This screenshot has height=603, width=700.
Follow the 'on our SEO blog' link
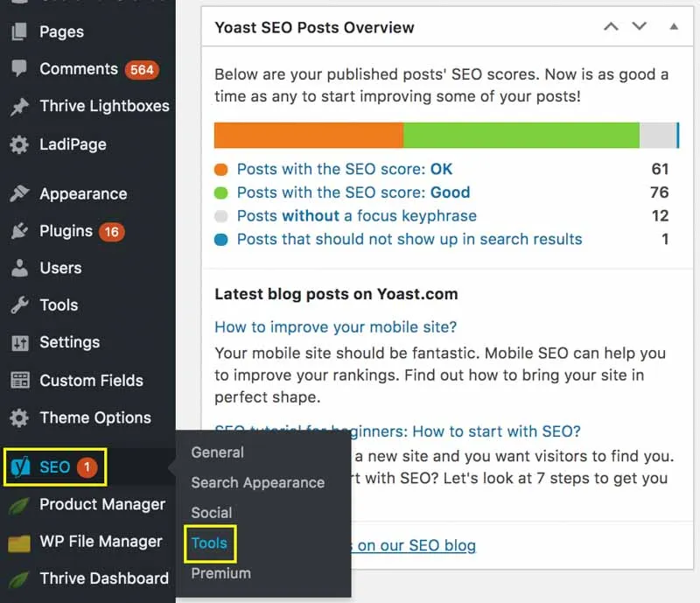coord(416,545)
